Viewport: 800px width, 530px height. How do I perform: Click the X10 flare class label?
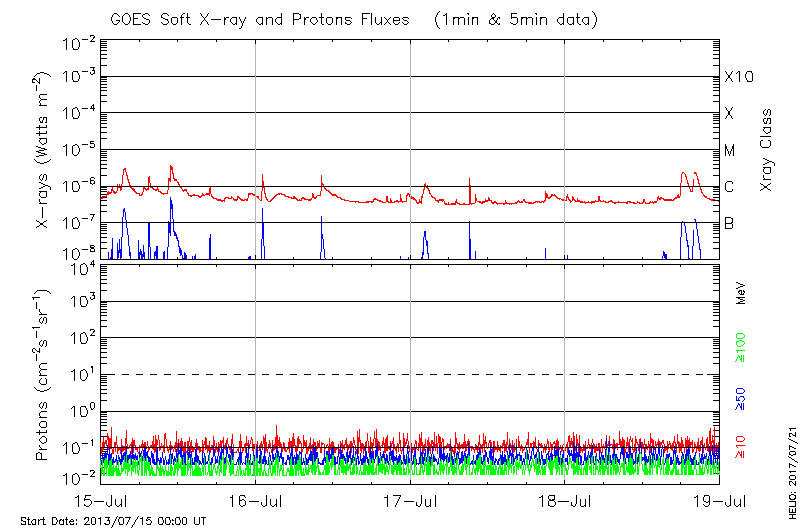point(738,77)
